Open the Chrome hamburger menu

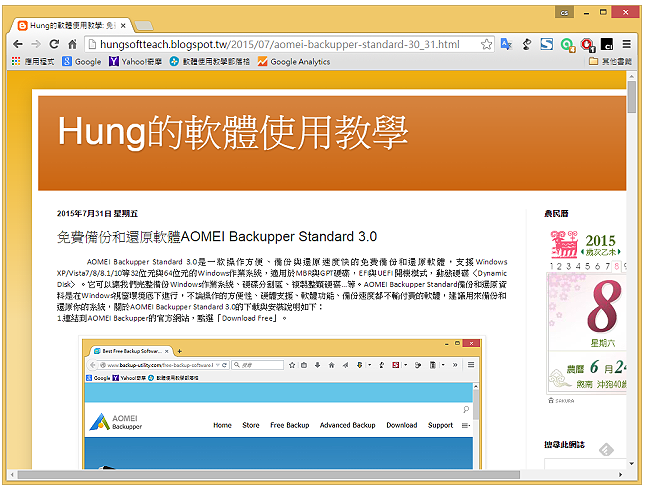click(626, 44)
